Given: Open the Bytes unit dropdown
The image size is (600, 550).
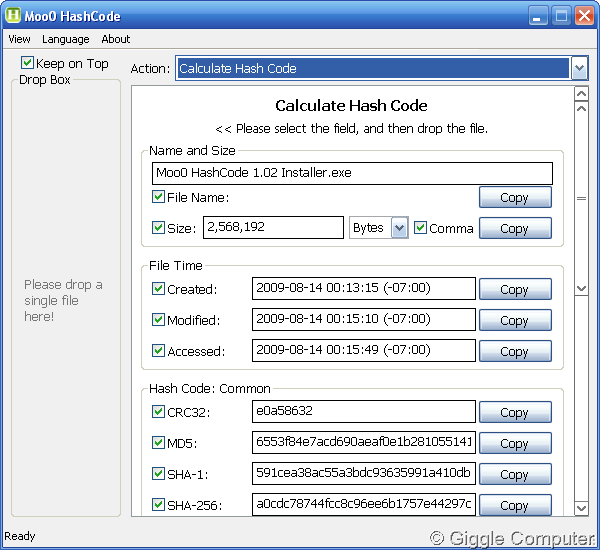Looking at the screenshot, I should (x=399, y=228).
